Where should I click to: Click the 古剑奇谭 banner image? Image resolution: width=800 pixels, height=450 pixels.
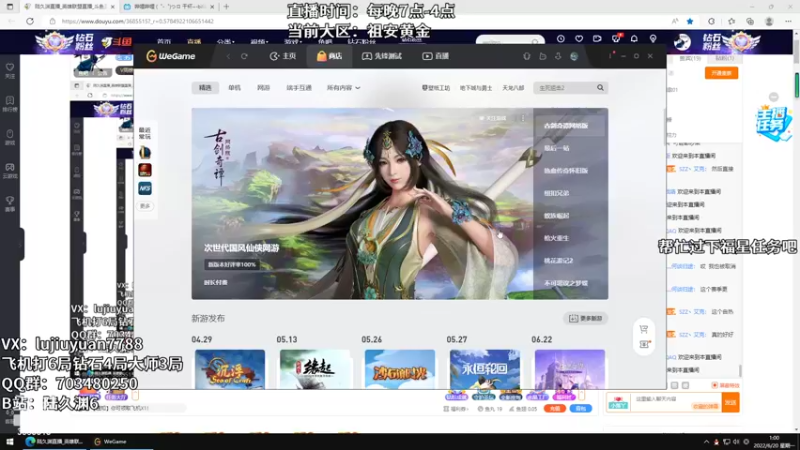[362, 204]
